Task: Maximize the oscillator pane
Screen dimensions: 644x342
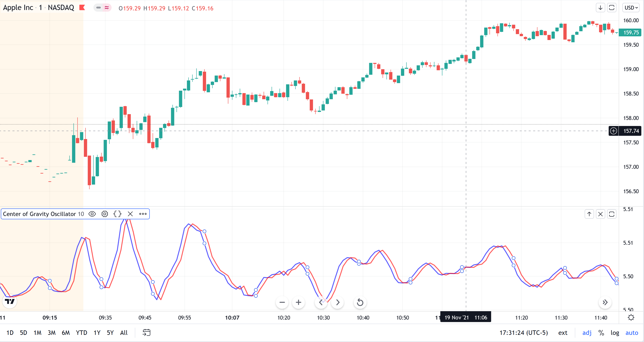Action: coord(612,214)
